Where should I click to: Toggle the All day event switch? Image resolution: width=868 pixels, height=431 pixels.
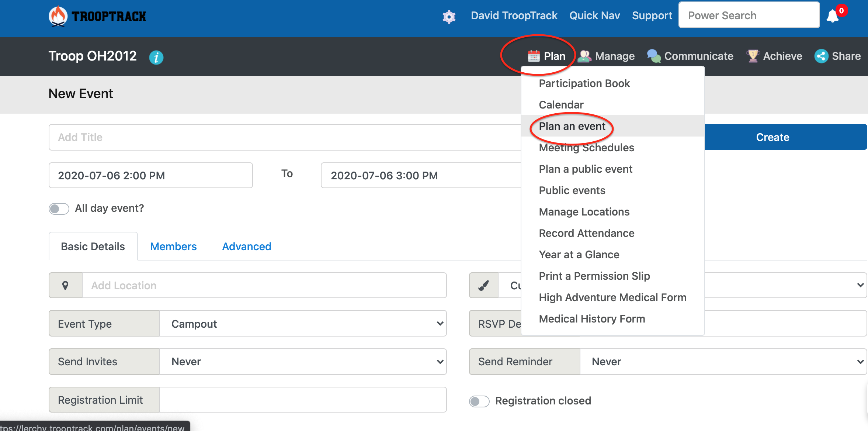59,208
